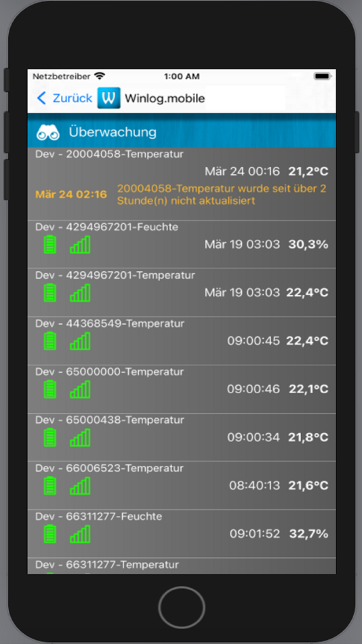Tap battery icon for 66006523-Temperatur
This screenshot has height=644, width=362.
[50, 485]
